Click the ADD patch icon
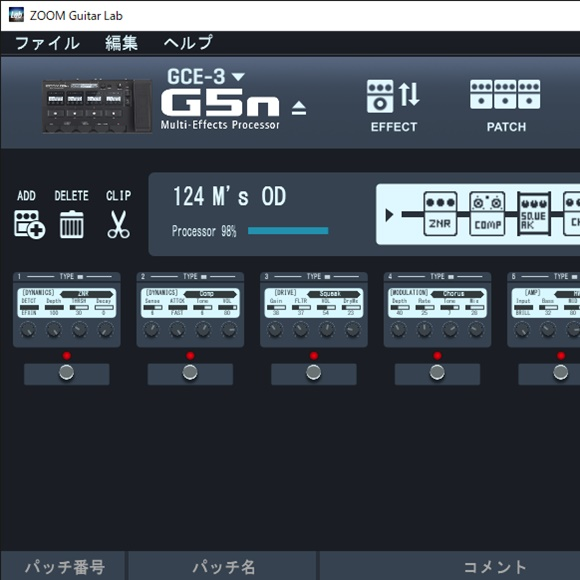Image resolution: width=580 pixels, height=580 pixels. click(x=29, y=224)
